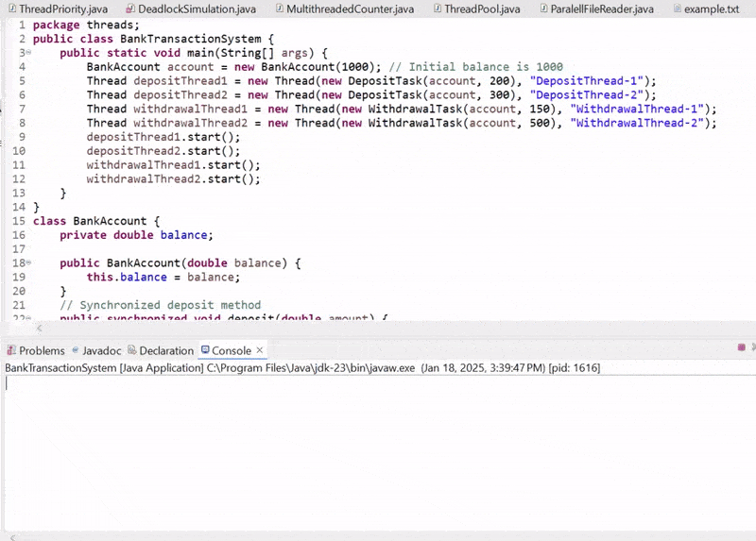Click inside the empty console output area
This screenshot has width=756, height=541.
380,453
